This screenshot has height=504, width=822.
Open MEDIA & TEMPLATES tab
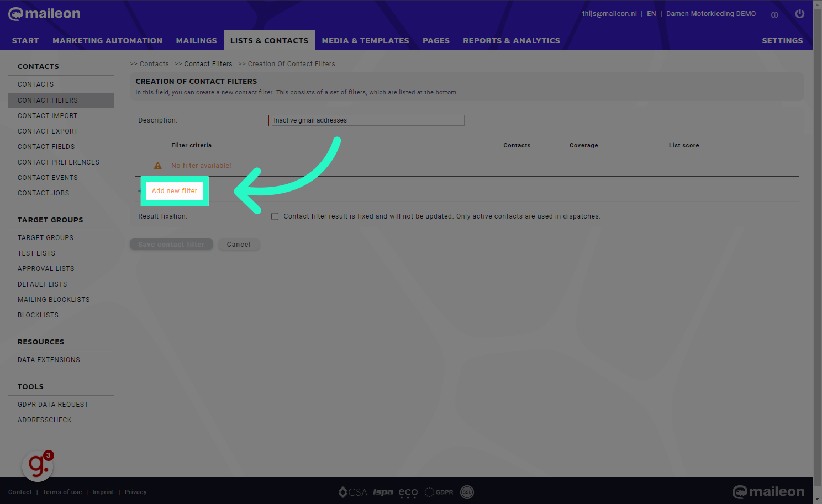[x=365, y=40]
